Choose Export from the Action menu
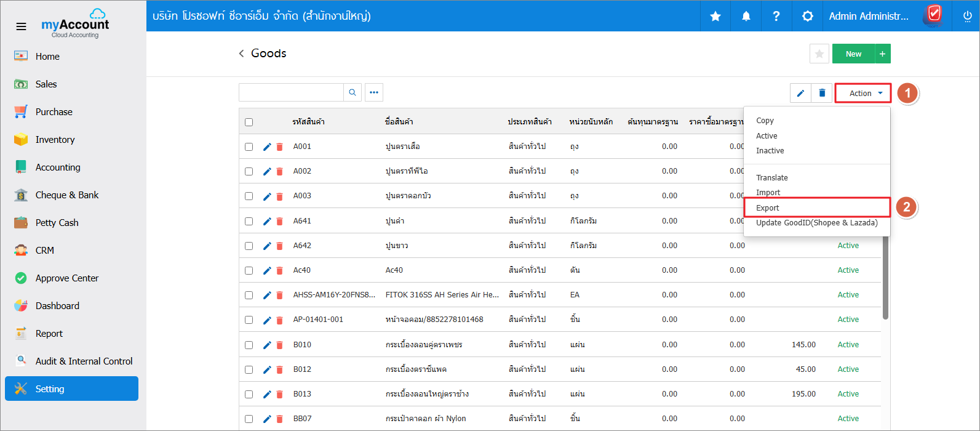The height and width of the screenshot is (431, 980). [x=768, y=208]
